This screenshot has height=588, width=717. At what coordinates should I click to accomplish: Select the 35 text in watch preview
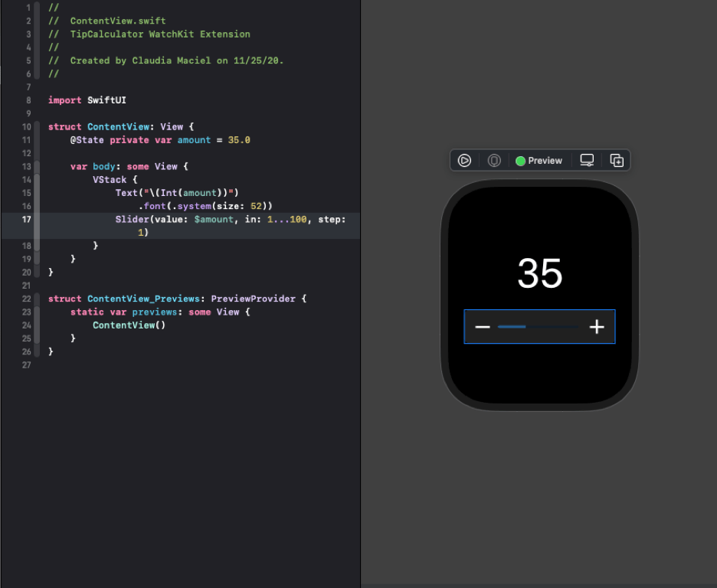pyautogui.click(x=539, y=273)
